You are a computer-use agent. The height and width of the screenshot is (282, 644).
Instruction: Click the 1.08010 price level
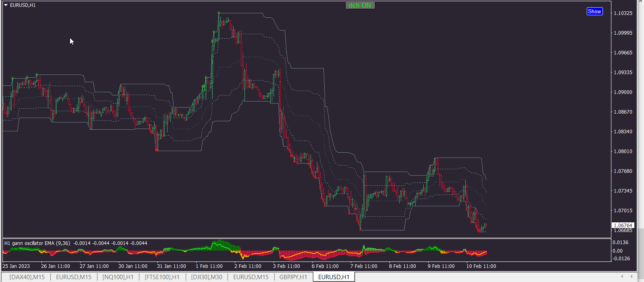(x=623, y=151)
